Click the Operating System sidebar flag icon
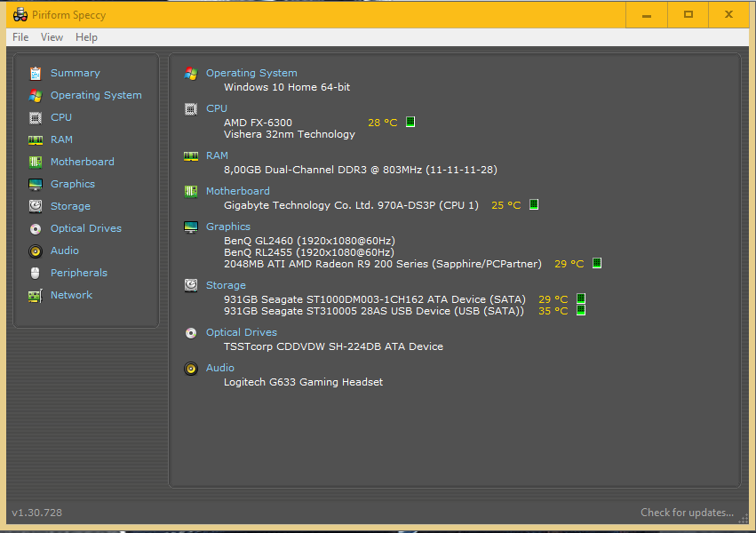756x533 pixels. click(x=36, y=95)
